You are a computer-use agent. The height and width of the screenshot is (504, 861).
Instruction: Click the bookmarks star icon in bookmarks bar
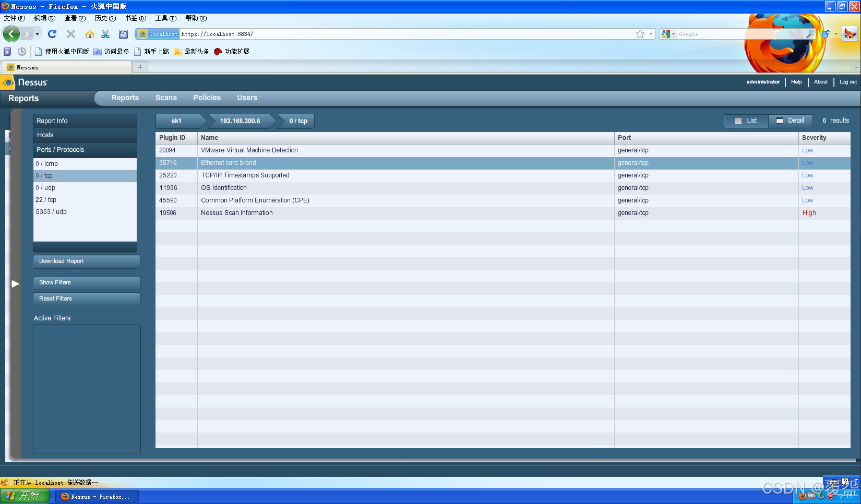pyautogui.click(x=7, y=52)
